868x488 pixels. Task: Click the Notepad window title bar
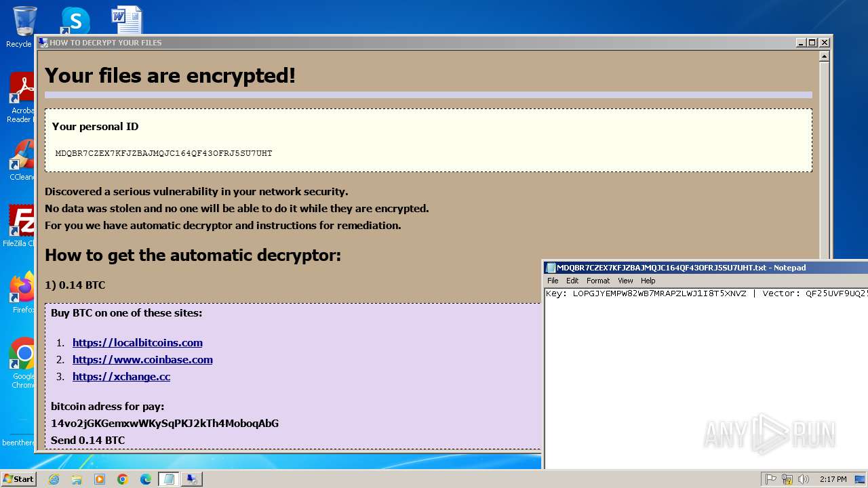(x=705, y=268)
